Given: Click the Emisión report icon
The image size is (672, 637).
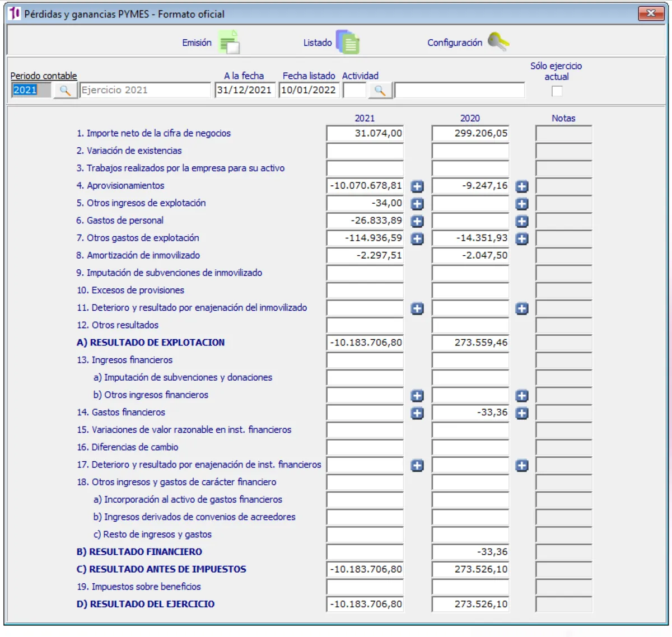Looking at the screenshot, I should 229,43.
